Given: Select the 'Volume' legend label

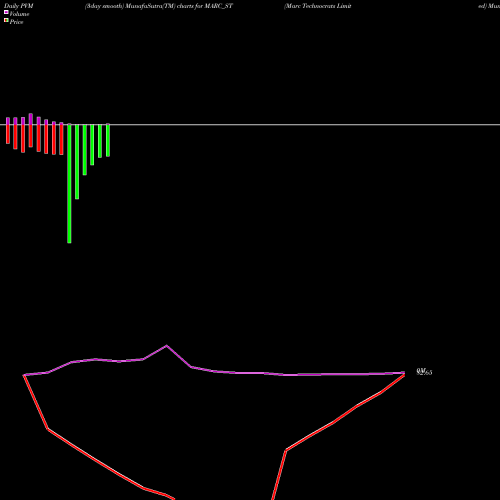Looking at the screenshot, I should coord(19,14).
